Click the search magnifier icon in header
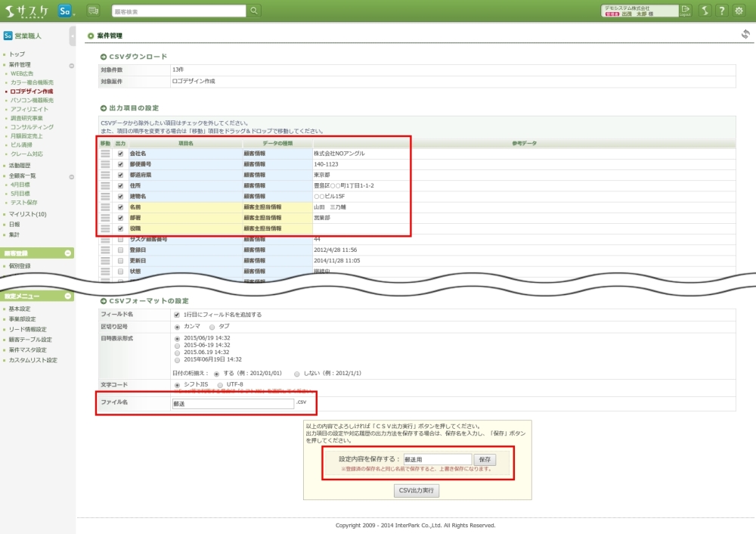This screenshot has height=534, width=756. 254,11
